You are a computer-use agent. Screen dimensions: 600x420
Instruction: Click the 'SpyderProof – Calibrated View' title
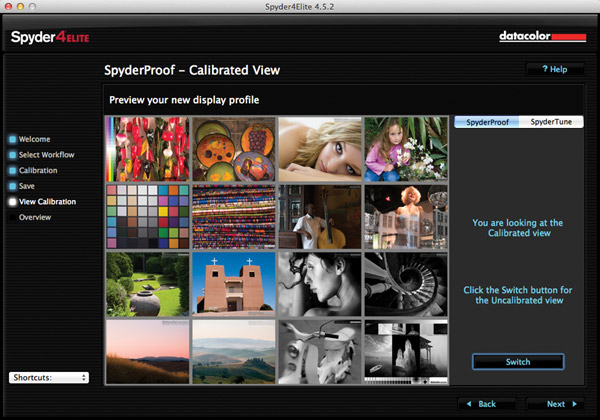[192, 70]
